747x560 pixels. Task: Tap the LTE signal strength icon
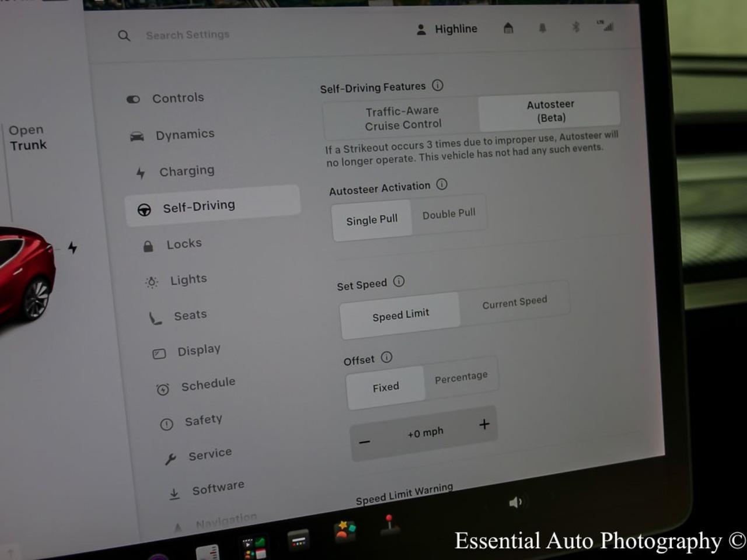click(x=605, y=25)
